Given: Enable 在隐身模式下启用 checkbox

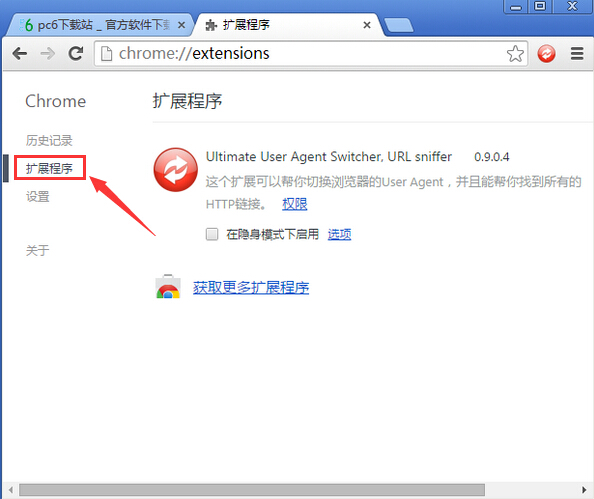Looking at the screenshot, I should point(212,234).
